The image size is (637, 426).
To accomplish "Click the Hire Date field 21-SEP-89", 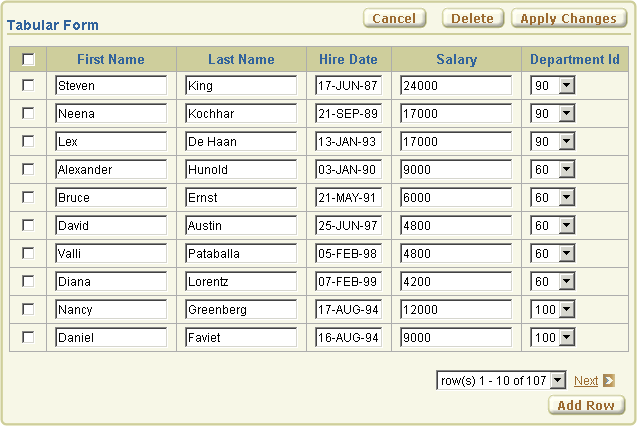I will 349,113.
